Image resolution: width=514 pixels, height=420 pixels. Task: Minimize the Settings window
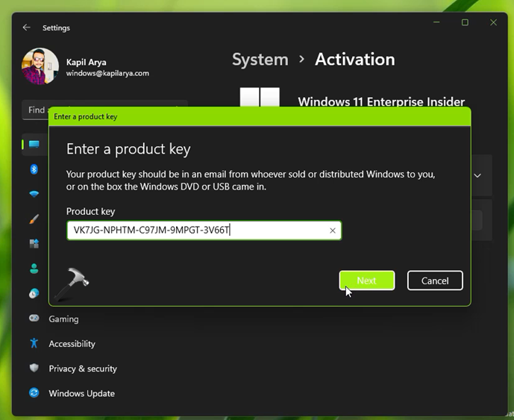click(x=436, y=22)
